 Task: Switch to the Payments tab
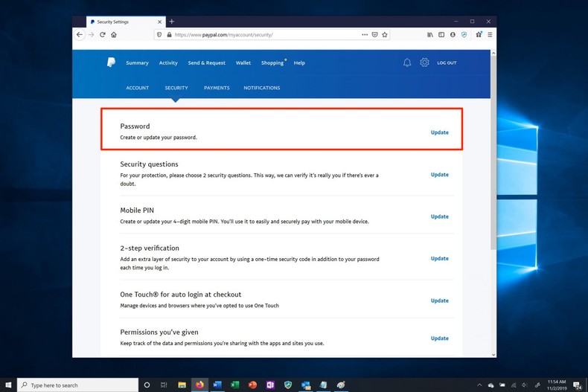[217, 88]
